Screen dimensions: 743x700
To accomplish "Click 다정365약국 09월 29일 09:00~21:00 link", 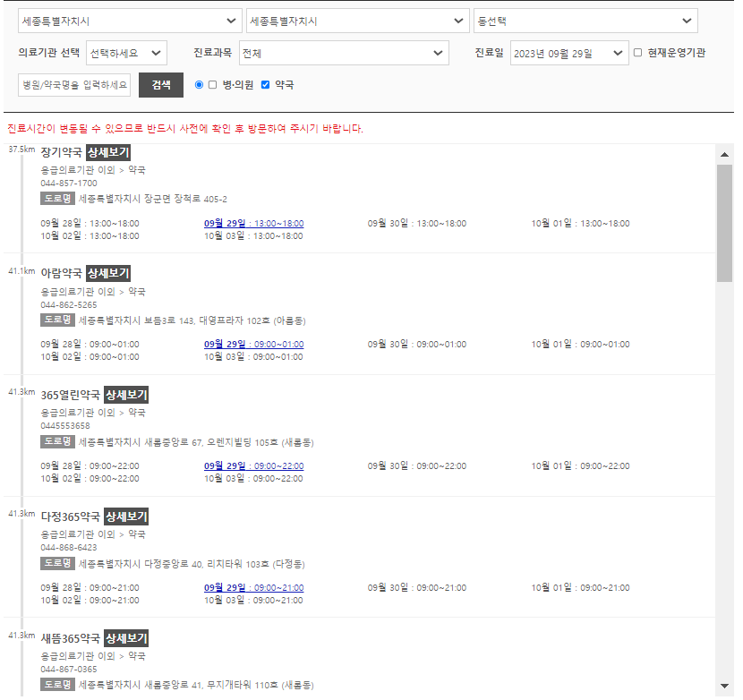I will 254,588.
